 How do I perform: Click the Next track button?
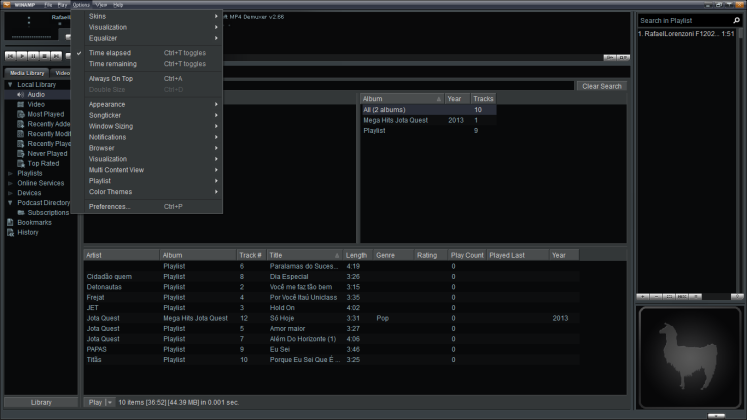tap(56, 56)
